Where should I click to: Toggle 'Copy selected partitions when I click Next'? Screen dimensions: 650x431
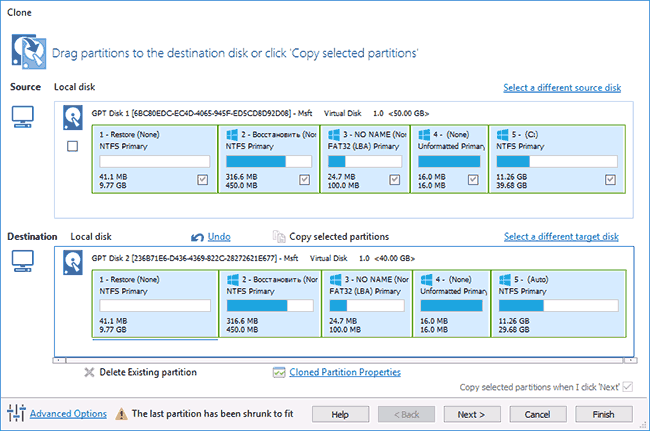[628, 387]
